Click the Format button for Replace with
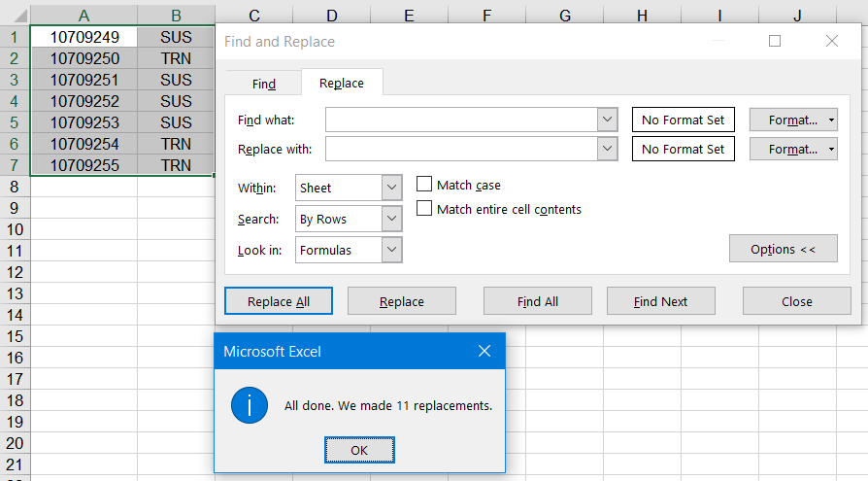The width and height of the screenshot is (868, 481). pos(792,149)
